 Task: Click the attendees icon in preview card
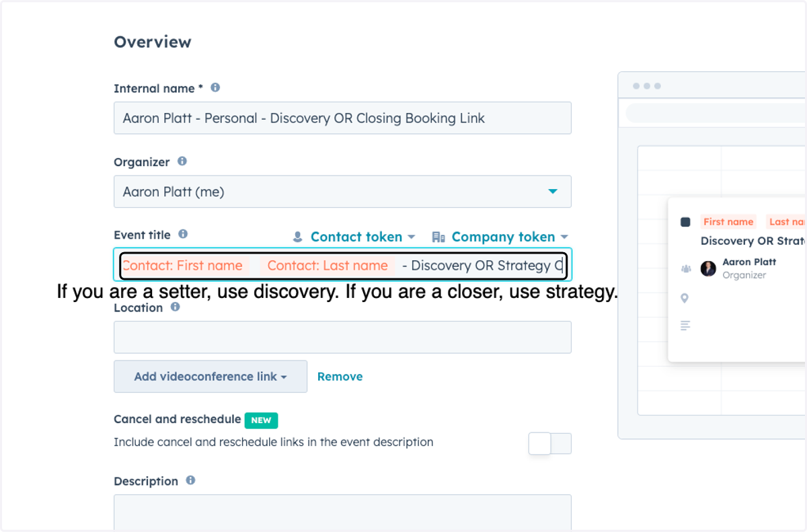tap(686, 268)
